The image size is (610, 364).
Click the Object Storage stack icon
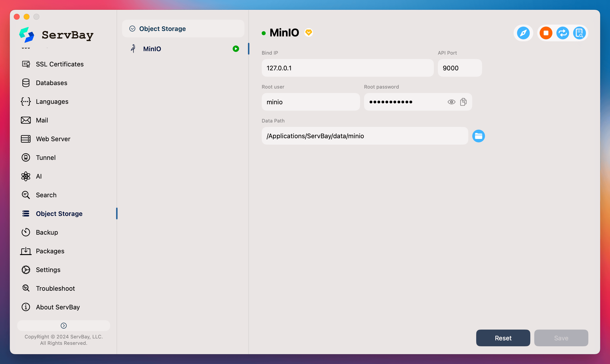tap(26, 214)
